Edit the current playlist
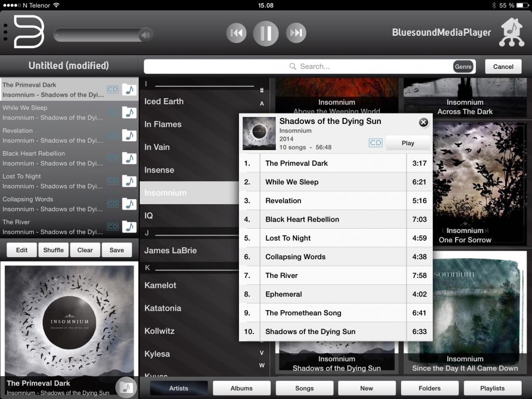Screen dimensions: 532x399 [x=22, y=250]
